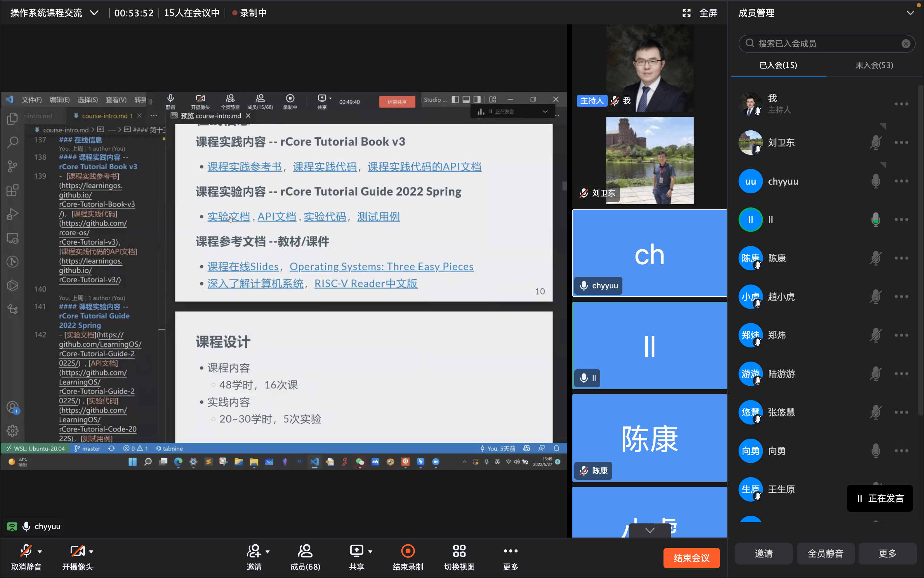Open VS Code Search icon in shared screen
This screenshot has width=924, height=578.
click(x=12, y=143)
